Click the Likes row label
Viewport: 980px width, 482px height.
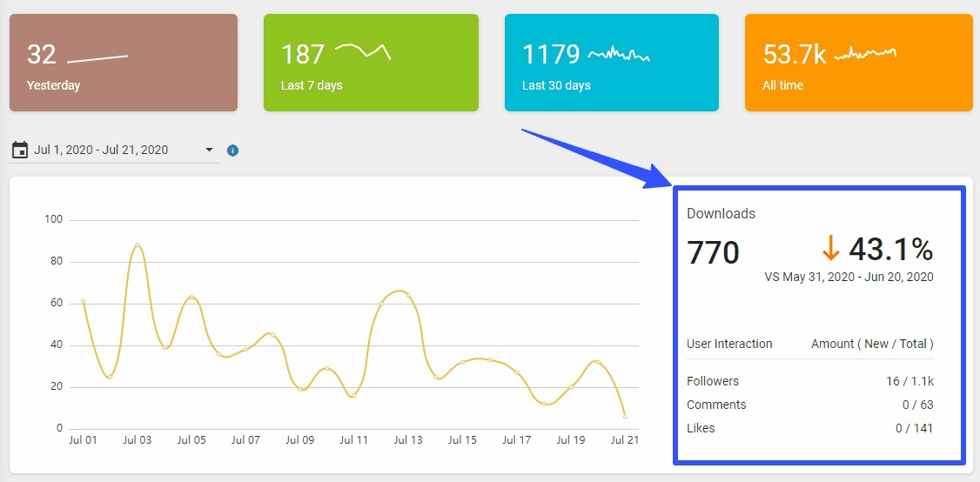[x=701, y=428]
